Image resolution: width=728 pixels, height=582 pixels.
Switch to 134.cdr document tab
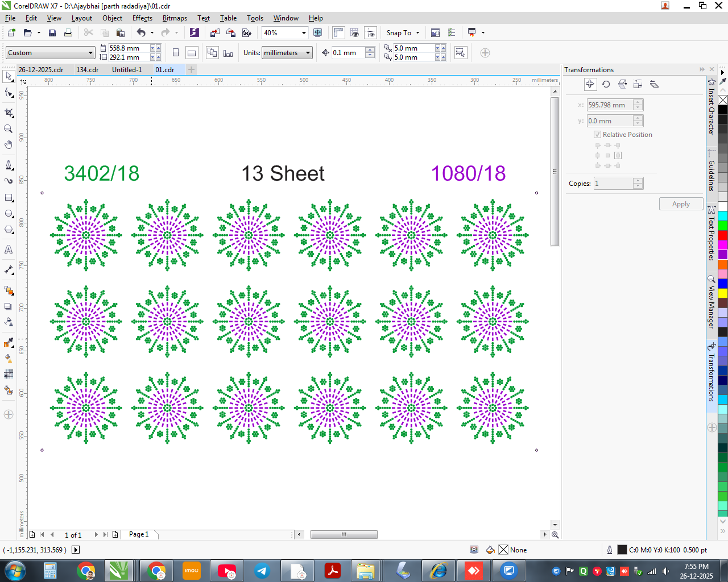(x=88, y=70)
